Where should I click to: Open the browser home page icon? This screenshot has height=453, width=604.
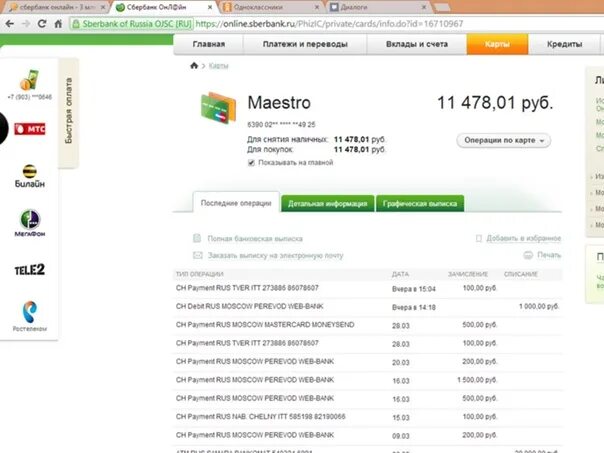[x=58, y=24]
